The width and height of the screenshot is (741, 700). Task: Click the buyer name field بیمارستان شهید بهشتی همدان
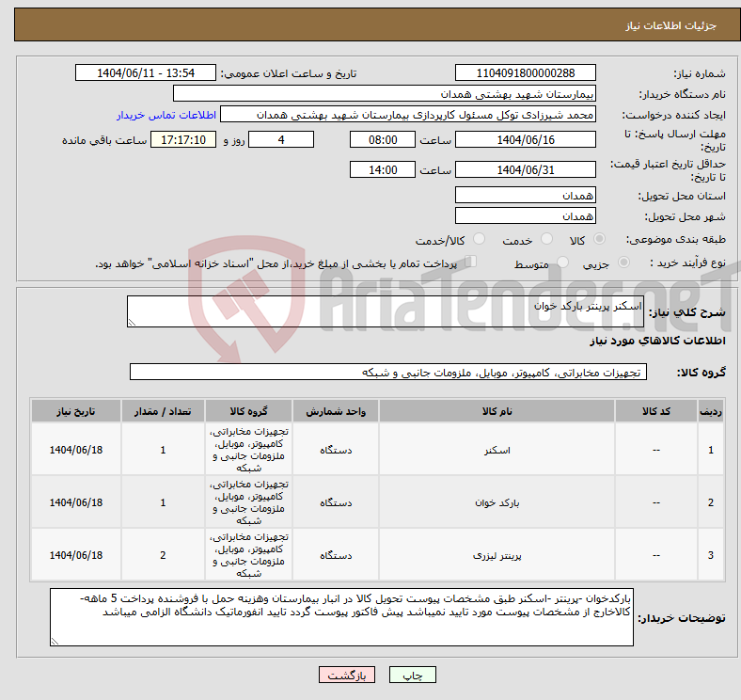[385, 94]
